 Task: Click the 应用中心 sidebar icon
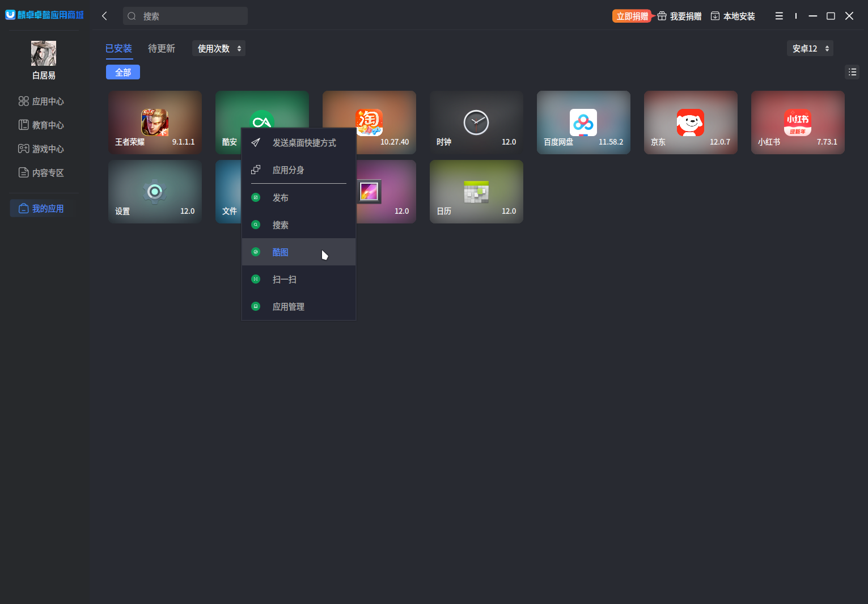(23, 101)
